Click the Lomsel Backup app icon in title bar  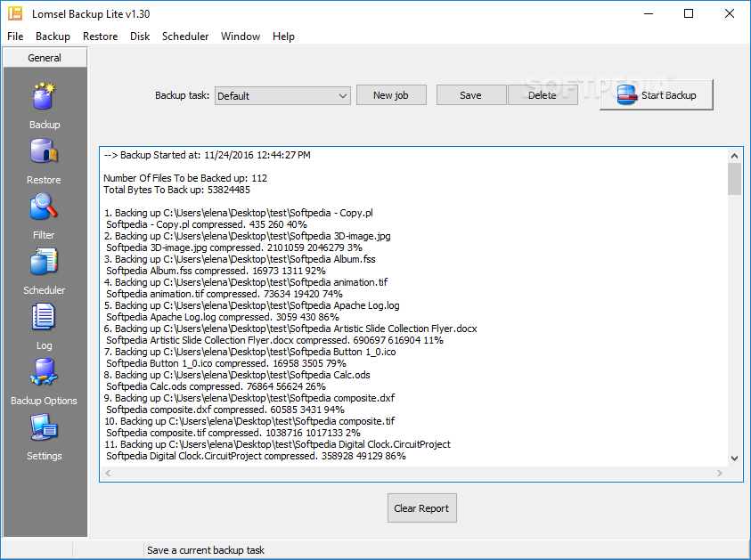[15, 13]
